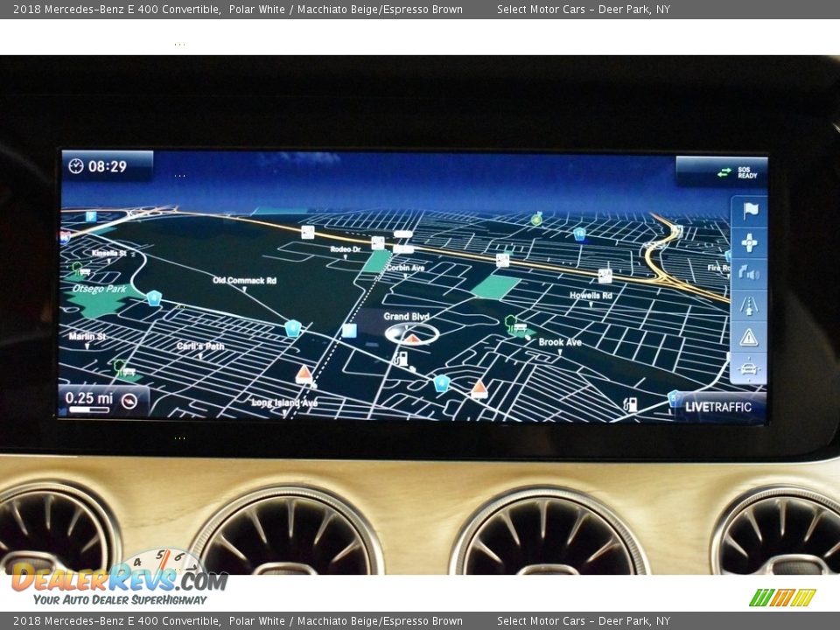
Task: Tap the compass icon next to 0.25 mi
Action: click(x=129, y=400)
